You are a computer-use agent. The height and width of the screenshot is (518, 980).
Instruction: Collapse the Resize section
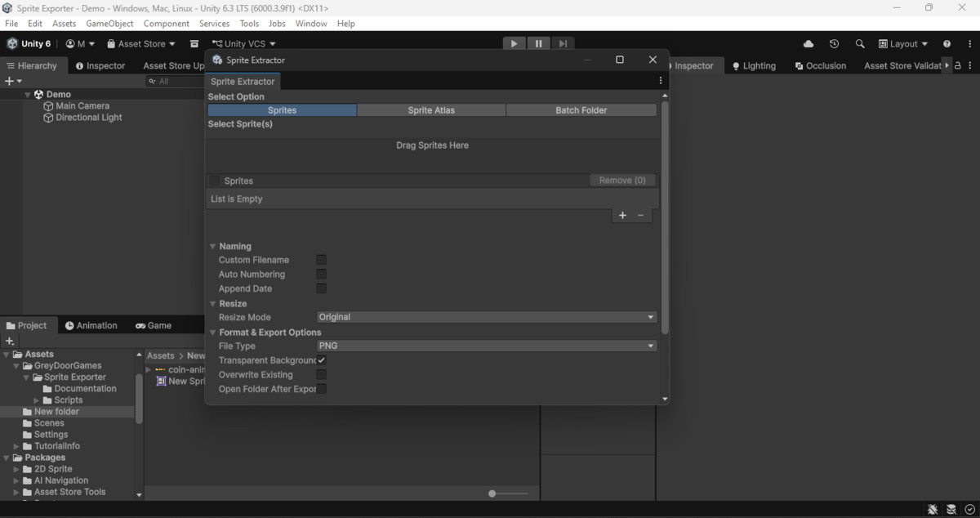click(x=213, y=304)
